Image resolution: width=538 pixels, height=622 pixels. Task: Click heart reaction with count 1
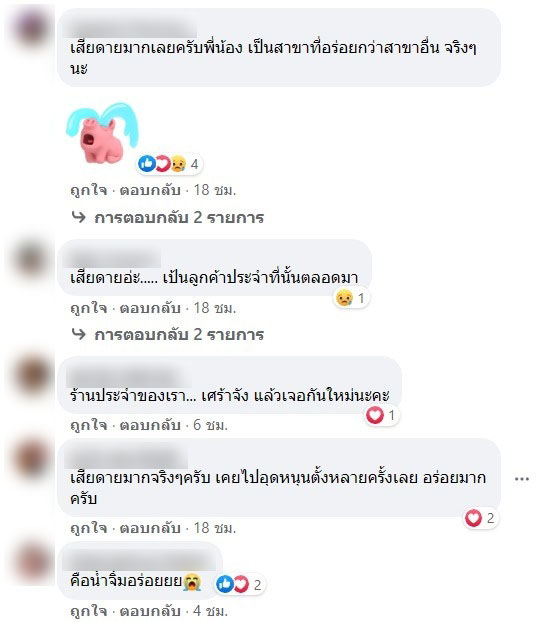(381, 415)
